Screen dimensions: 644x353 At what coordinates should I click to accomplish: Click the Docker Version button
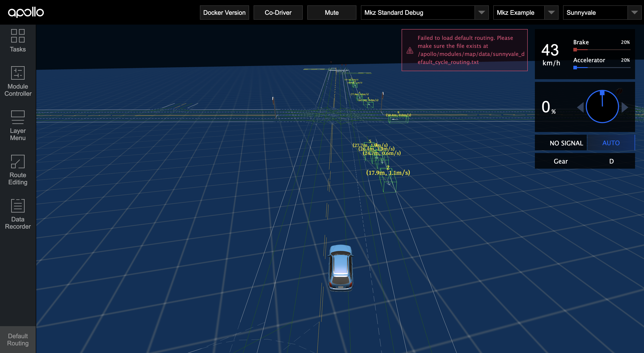[x=224, y=13]
